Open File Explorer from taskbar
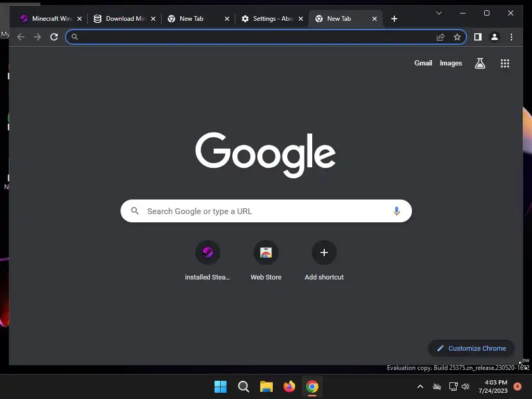This screenshot has width=532, height=399. click(267, 387)
